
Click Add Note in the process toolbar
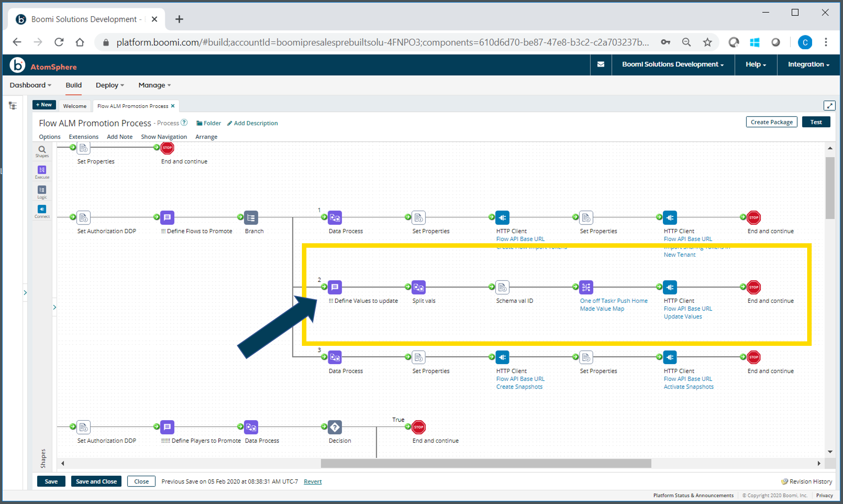coord(120,137)
